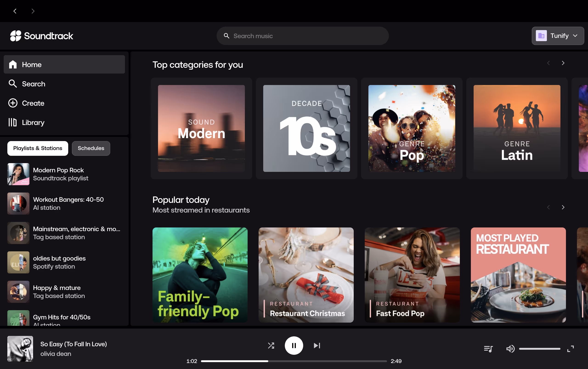Open the Library section
The width and height of the screenshot is (588, 369).
[x=33, y=122]
